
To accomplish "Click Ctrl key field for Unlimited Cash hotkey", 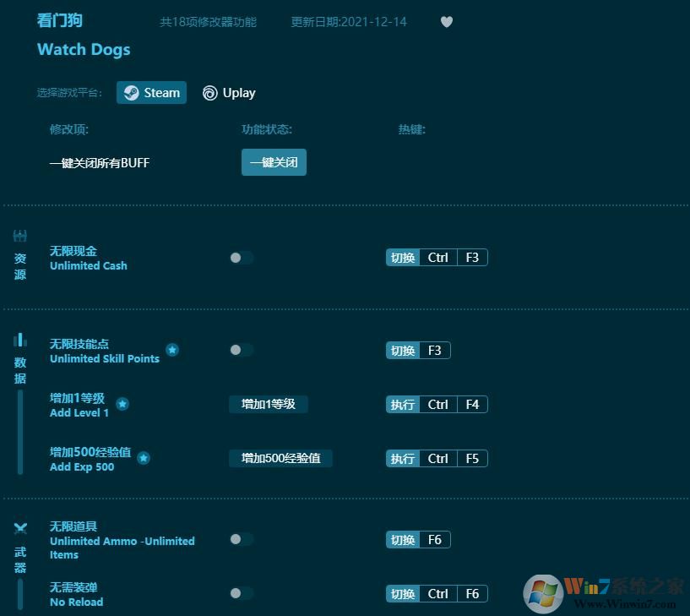I will (438, 258).
